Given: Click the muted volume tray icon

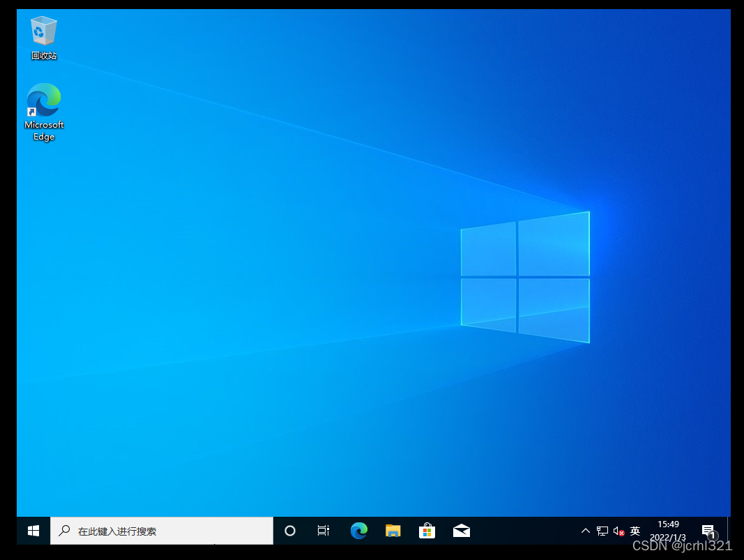Looking at the screenshot, I should [618, 531].
